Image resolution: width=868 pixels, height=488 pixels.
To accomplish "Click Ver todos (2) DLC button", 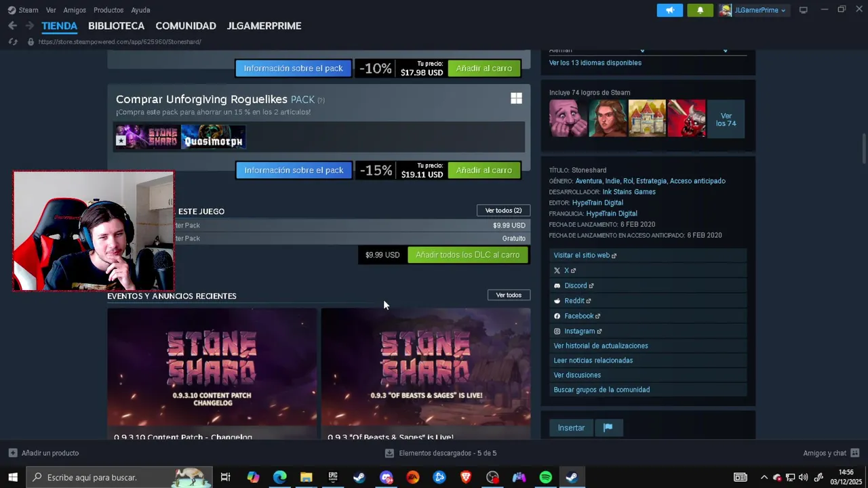I will [x=503, y=211].
